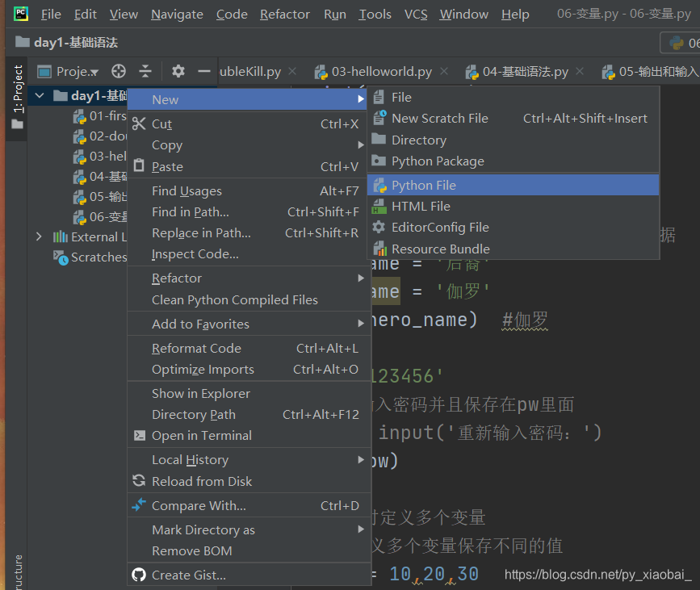The width and height of the screenshot is (700, 590).
Task: Open the New submenu entry
Action: [247, 99]
